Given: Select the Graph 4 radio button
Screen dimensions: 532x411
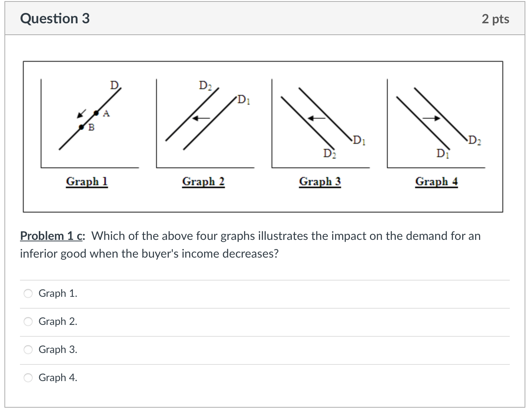Looking at the screenshot, I should pos(28,377).
